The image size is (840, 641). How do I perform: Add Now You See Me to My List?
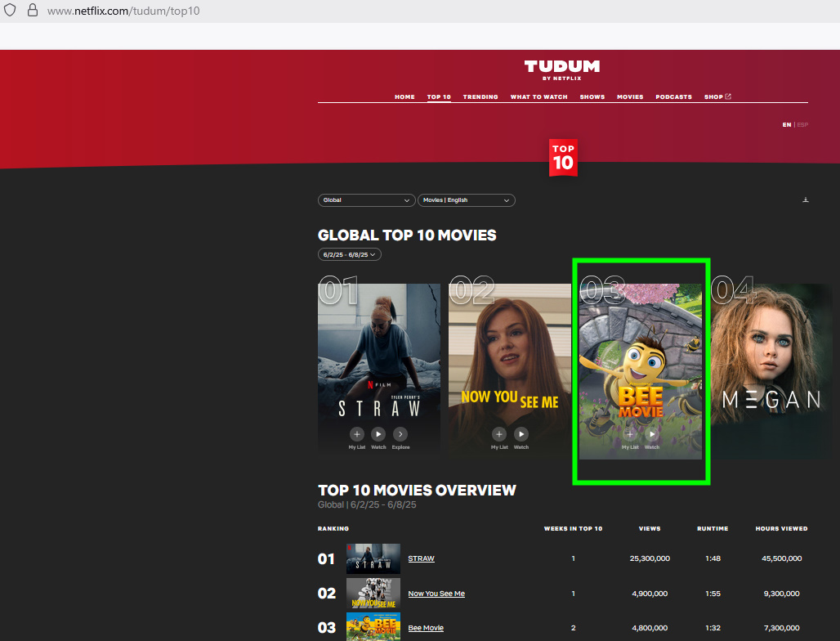coord(499,434)
